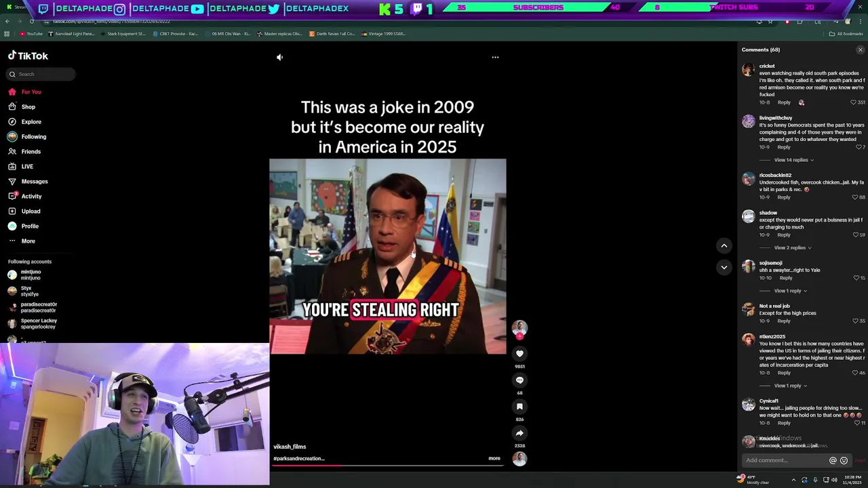Expand View 14 replies

[x=793, y=160]
